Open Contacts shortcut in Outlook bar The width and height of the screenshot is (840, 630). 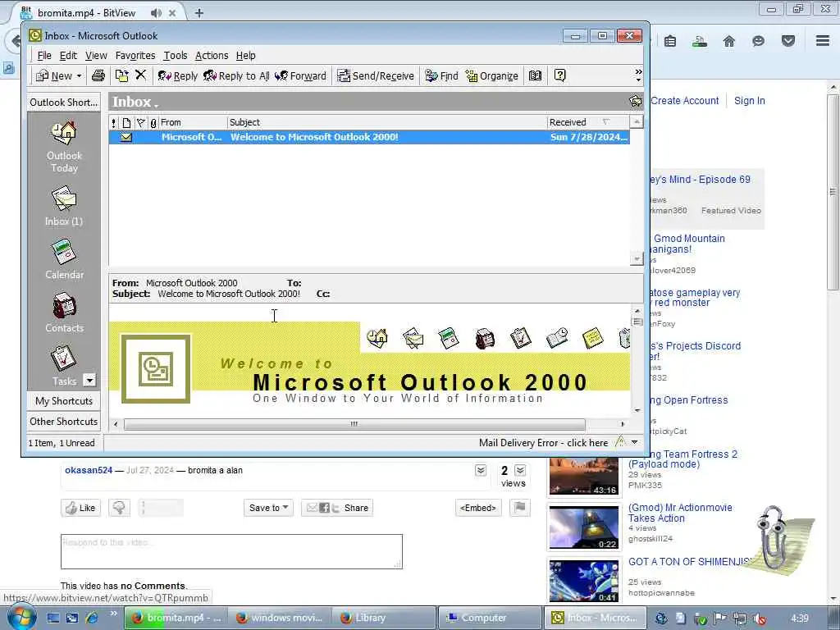pos(64,313)
